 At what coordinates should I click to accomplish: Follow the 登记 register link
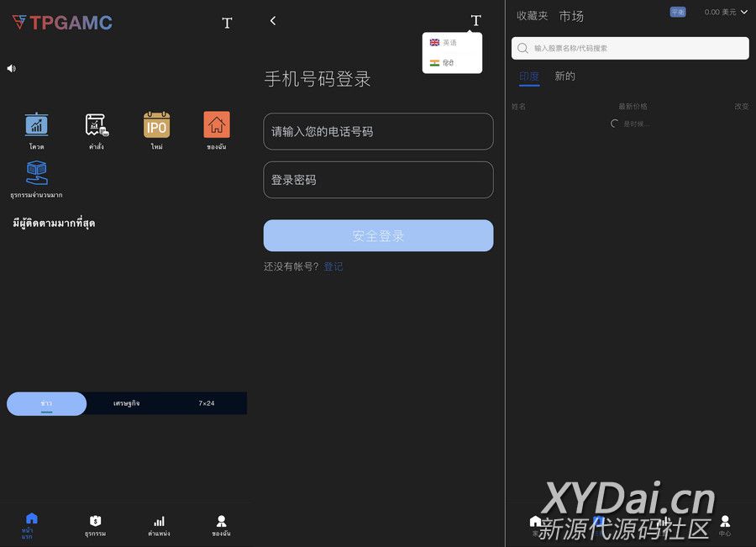tap(333, 266)
